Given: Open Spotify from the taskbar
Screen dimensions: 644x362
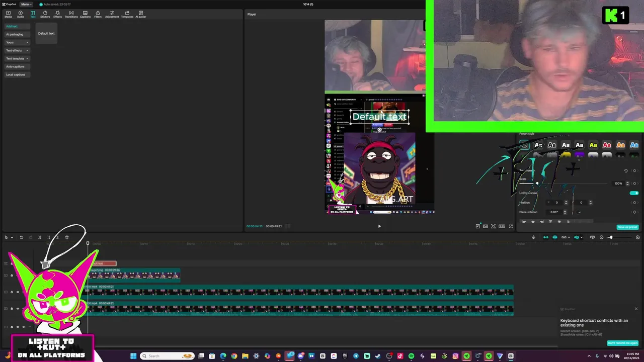Looking at the screenshot, I should pos(411,356).
